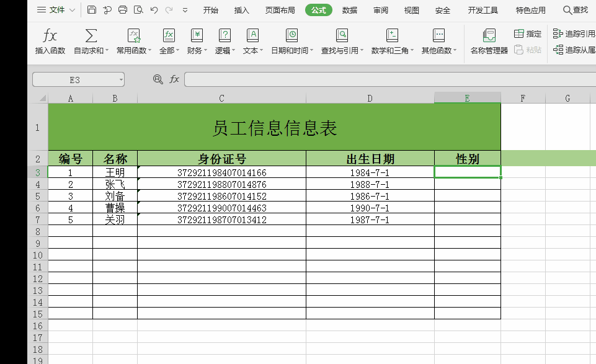Switch to the Review (审阅) tab
Screen dimensions: 596x364
(x=380, y=11)
